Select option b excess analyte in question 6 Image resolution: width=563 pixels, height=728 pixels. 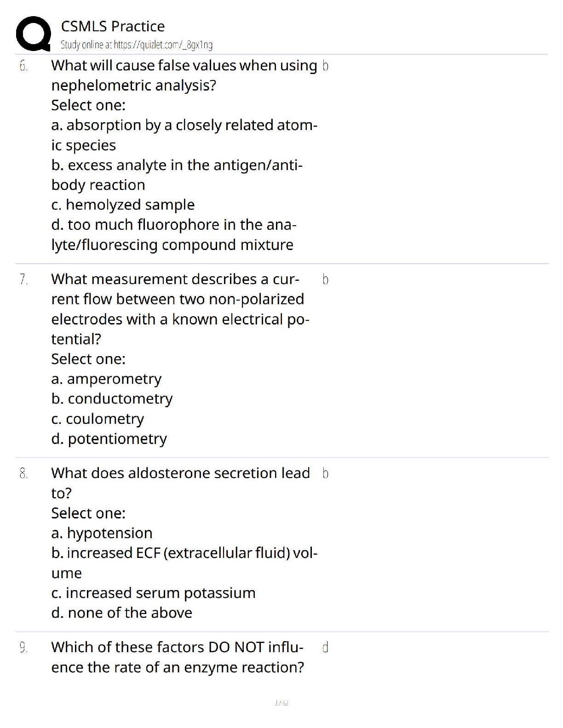177,165
